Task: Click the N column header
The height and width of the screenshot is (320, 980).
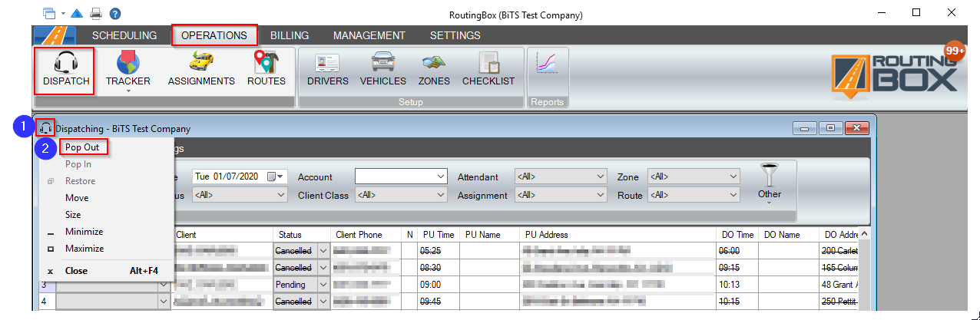Action: [410, 234]
